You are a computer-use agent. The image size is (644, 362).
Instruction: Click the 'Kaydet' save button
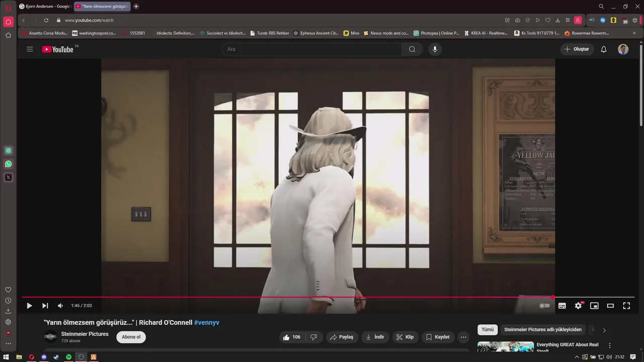coord(438,337)
